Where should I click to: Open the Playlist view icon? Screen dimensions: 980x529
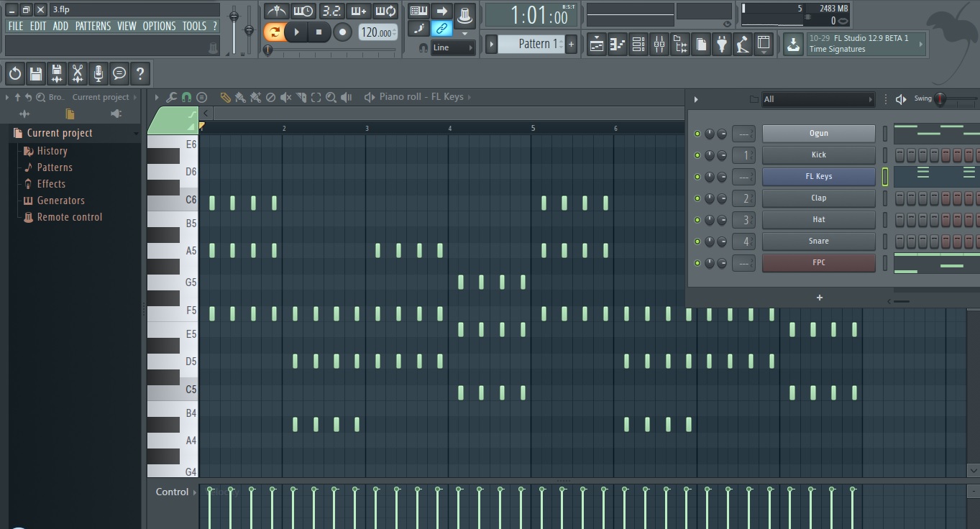coord(597,45)
